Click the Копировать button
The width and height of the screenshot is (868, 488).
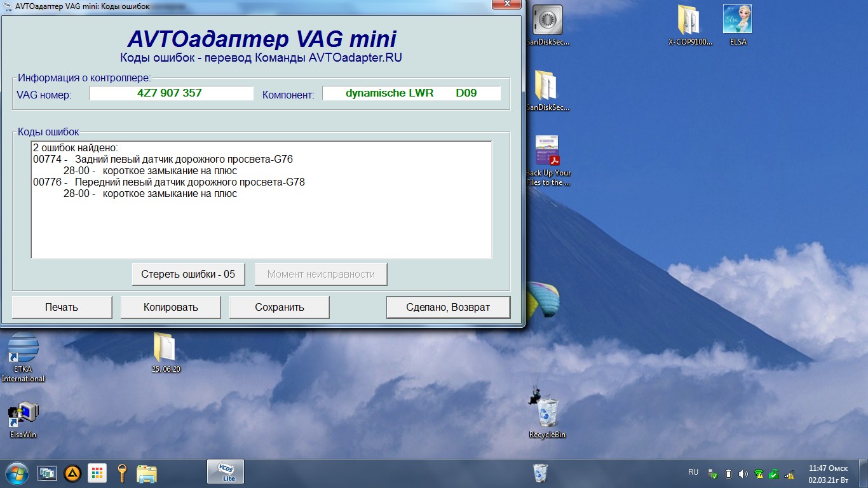tap(171, 307)
